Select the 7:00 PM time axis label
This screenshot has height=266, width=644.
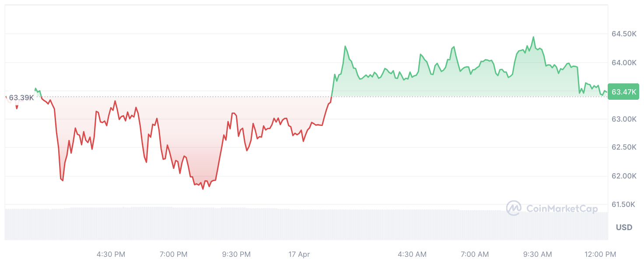[174, 254]
